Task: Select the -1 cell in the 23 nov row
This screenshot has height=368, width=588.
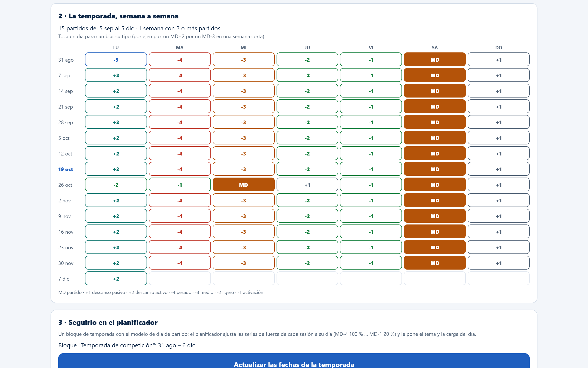Action: tap(371, 247)
